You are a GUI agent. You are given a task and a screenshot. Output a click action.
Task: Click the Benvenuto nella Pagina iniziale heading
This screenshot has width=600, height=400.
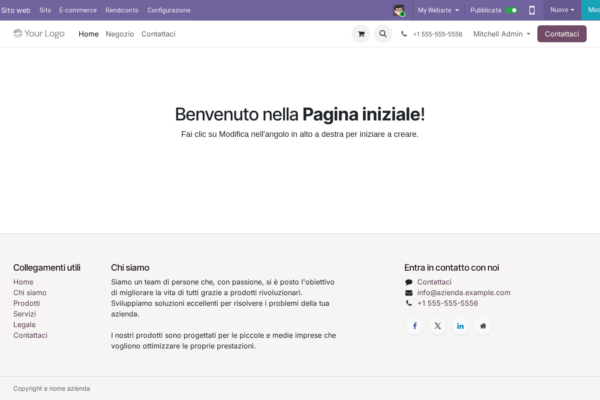click(x=300, y=114)
